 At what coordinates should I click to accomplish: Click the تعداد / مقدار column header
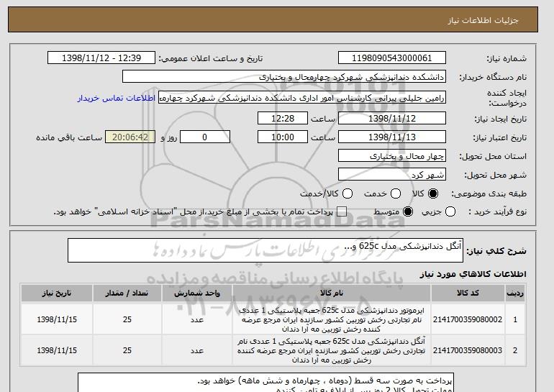[127, 293]
